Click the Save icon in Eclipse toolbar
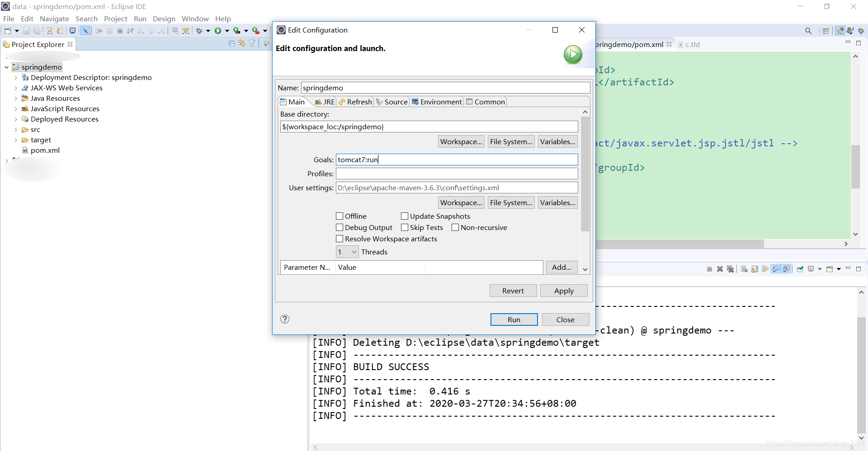This screenshot has width=868, height=451. click(26, 31)
